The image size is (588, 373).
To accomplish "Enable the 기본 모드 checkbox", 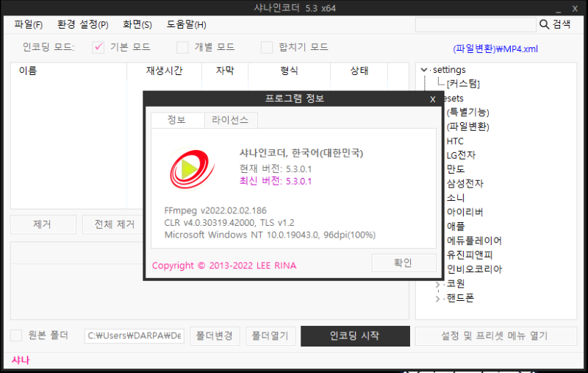I will pos(98,47).
